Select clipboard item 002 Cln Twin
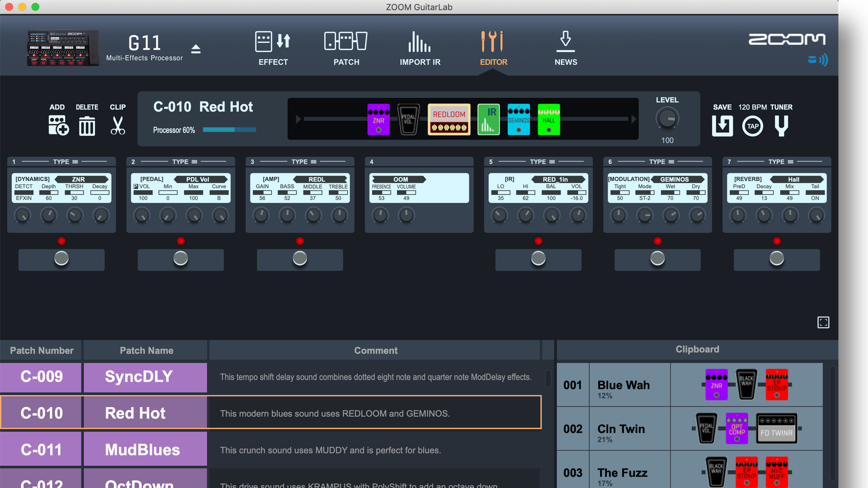868x488 pixels. coord(690,429)
